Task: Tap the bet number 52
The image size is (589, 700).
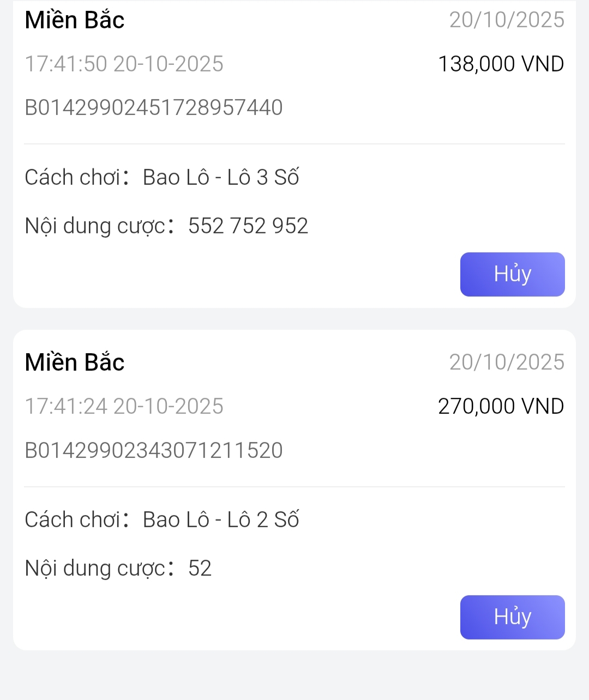Action: 200,569
